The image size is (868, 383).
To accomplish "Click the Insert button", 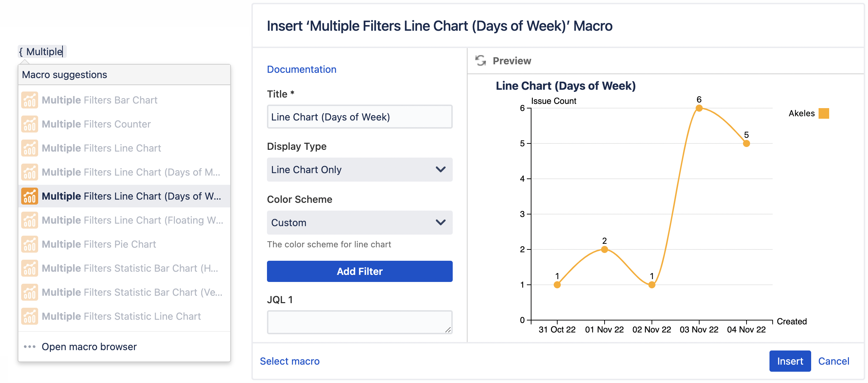I will tap(790, 361).
